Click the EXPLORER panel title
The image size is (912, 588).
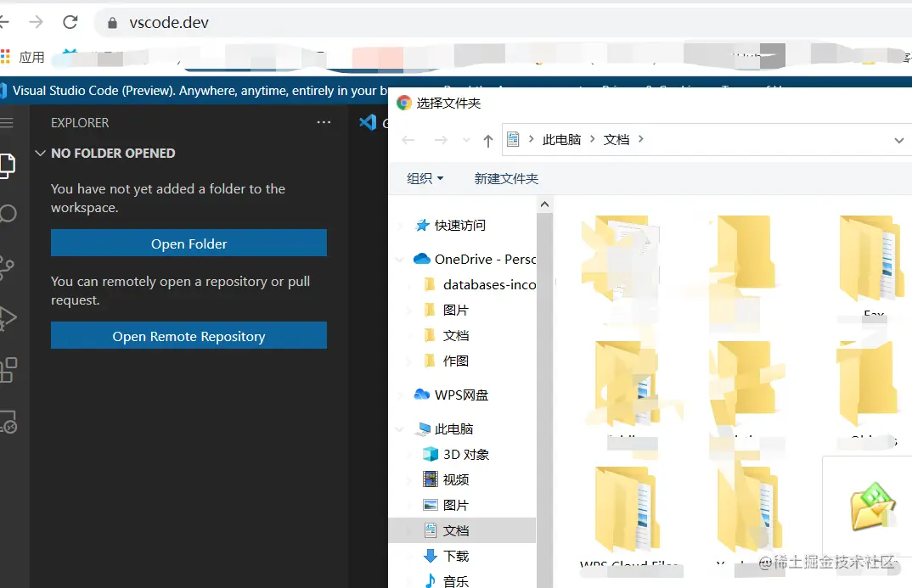[x=80, y=122]
